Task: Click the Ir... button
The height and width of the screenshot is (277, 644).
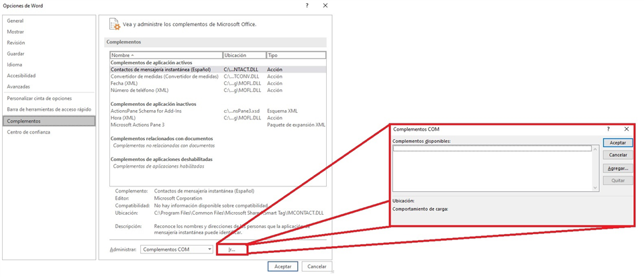Action: [x=232, y=250]
